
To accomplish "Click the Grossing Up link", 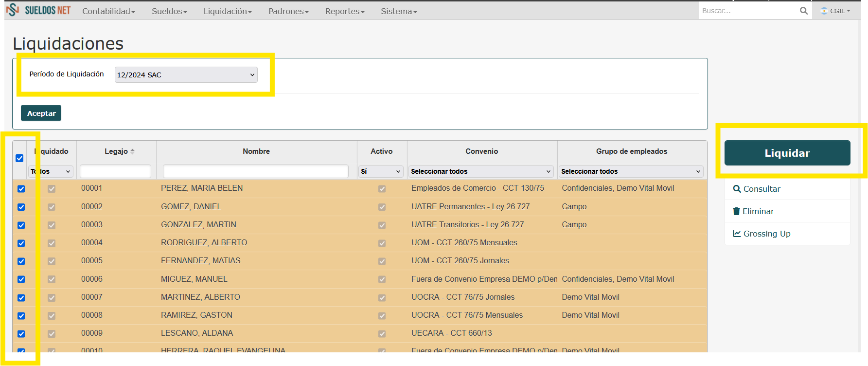I will tap(767, 234).
